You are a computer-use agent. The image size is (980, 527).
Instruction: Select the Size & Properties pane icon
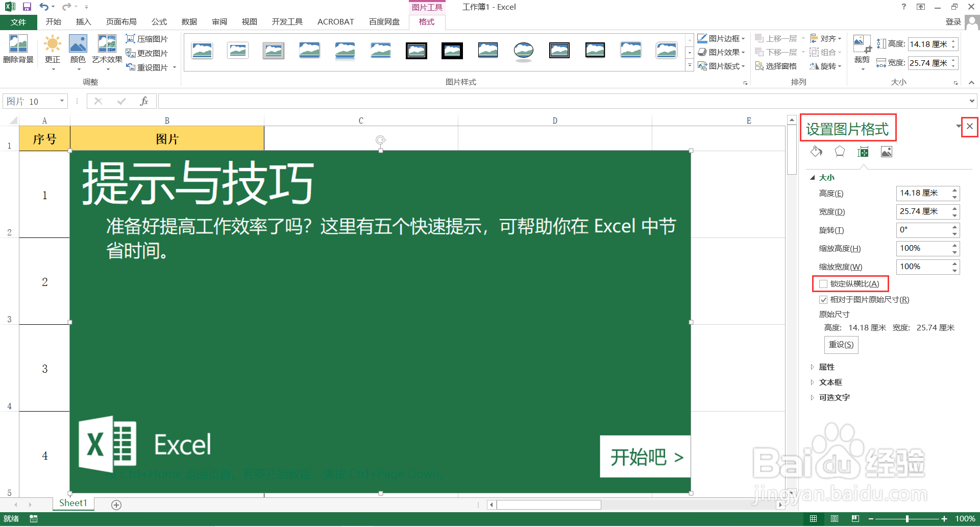coord(863,152)
